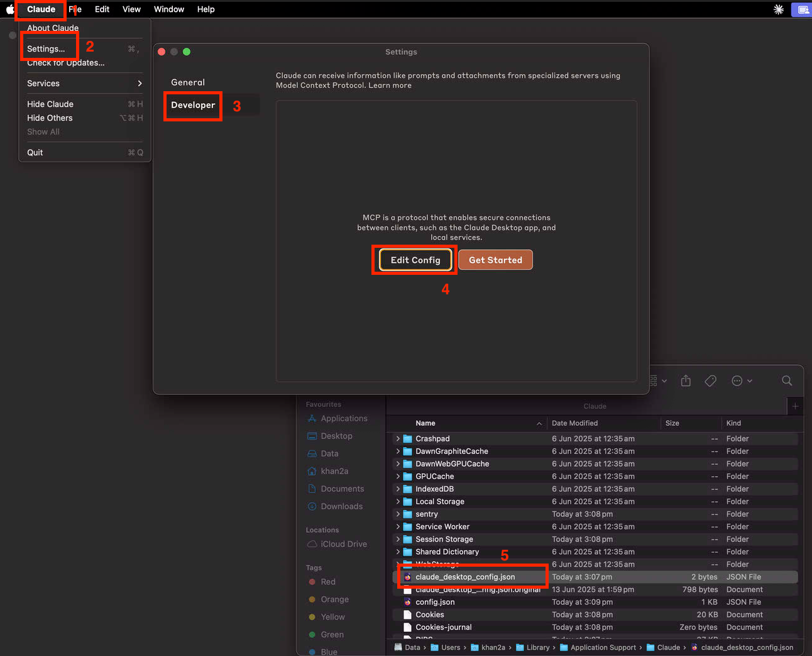Switch to the Developer settings tab
Screen dimensions: 812x656
point(211,105)
